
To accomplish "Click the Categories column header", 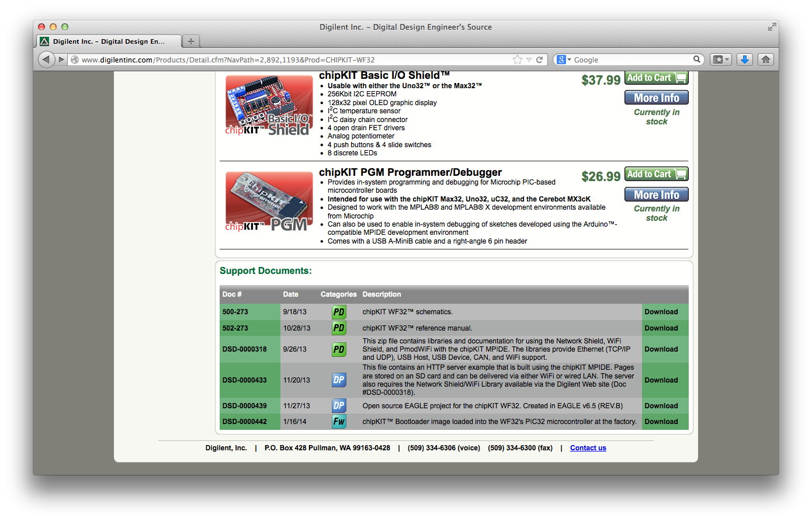I will 338,294.
